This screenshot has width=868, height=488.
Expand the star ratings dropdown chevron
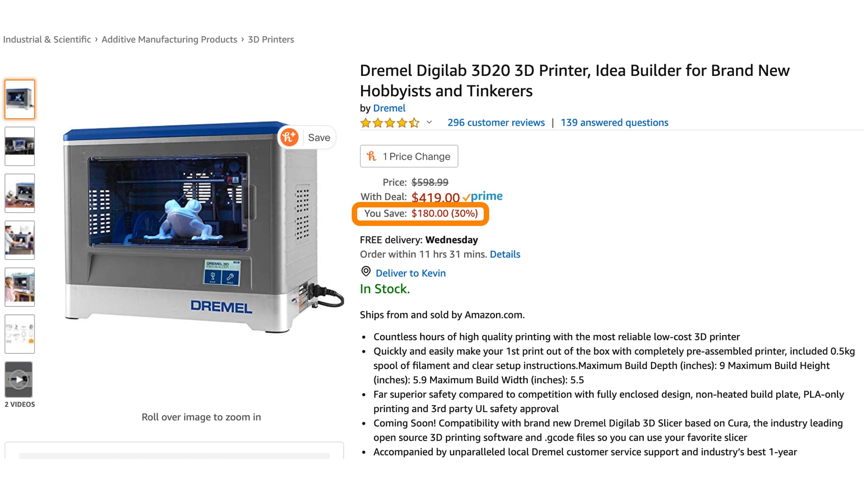(x=429, y=122)
